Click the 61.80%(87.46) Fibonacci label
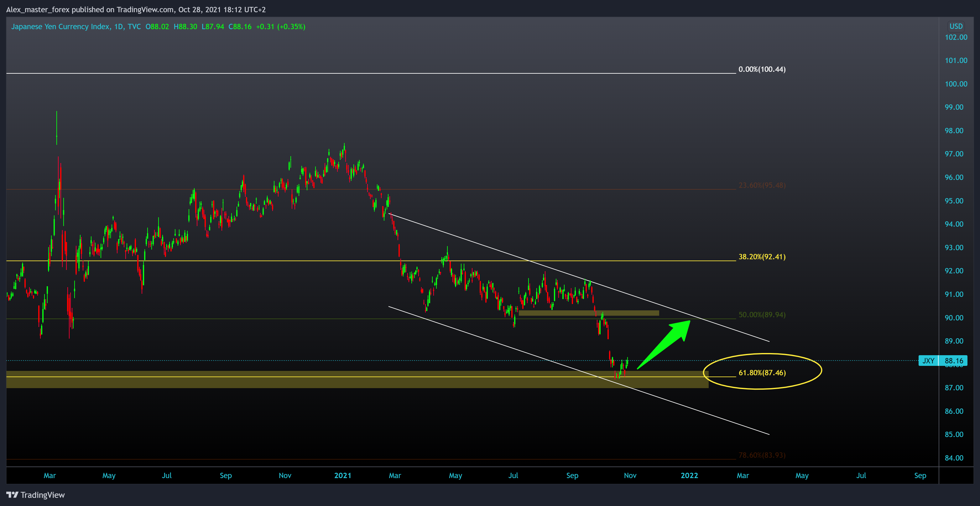 tap(762, 373)
